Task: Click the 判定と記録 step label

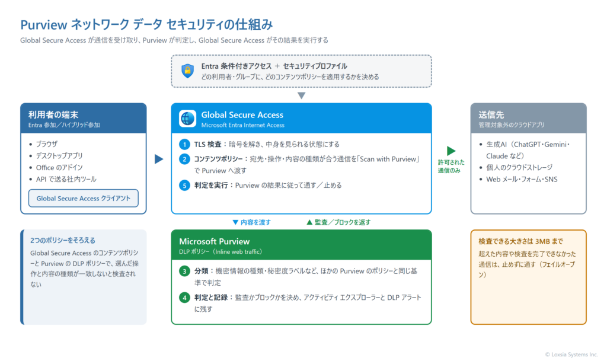Action: (x=211, y=298)
